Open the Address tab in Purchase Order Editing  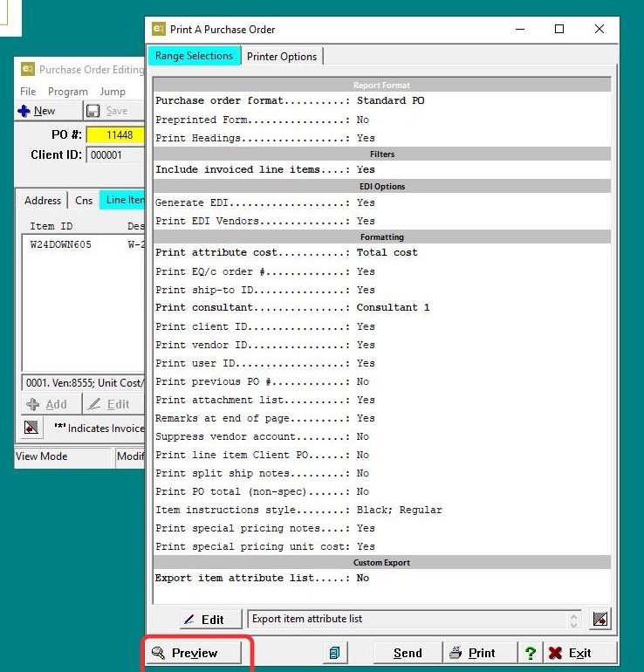point(43,200)
